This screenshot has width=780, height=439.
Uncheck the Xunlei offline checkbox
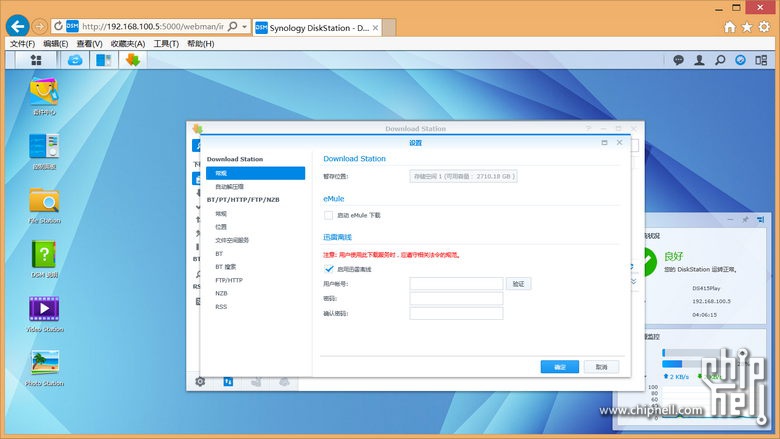pyautogui.click(x=328, y=269)
